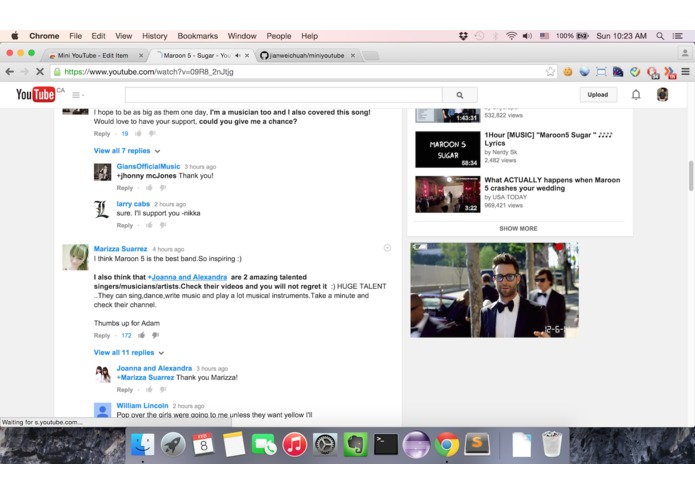Reply to Marizza Suarrez's comment

(x=102, y=335)
